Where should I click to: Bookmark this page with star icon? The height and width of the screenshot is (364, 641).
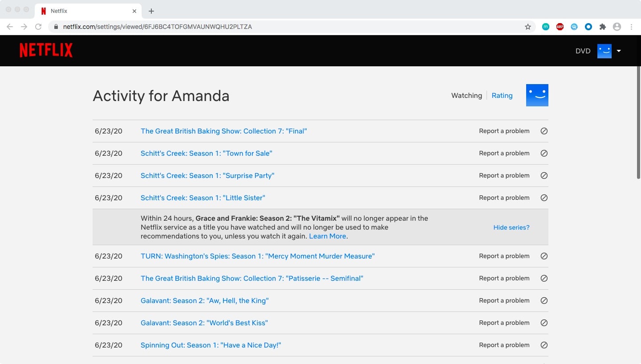(528, 27)
